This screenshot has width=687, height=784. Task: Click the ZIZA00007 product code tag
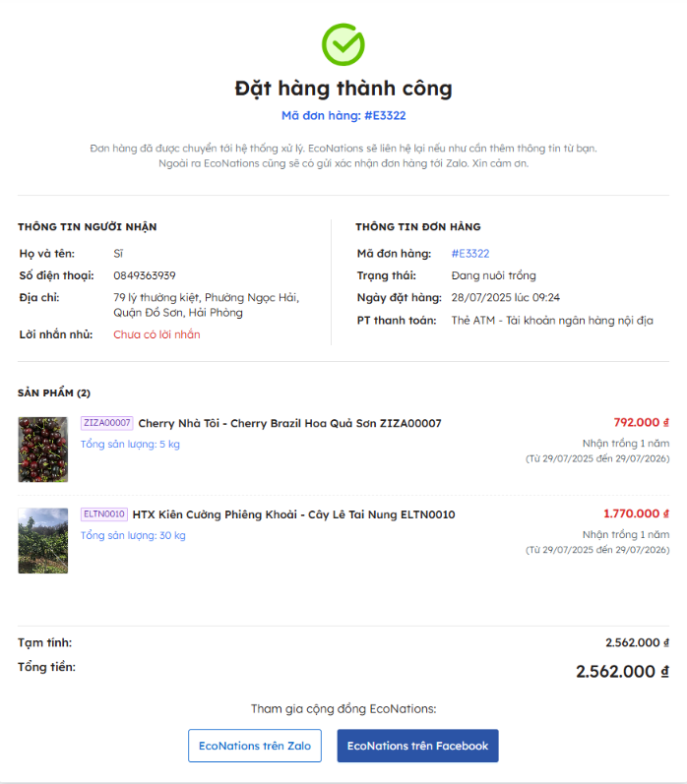pyautogui.click(x=107, y=423)
